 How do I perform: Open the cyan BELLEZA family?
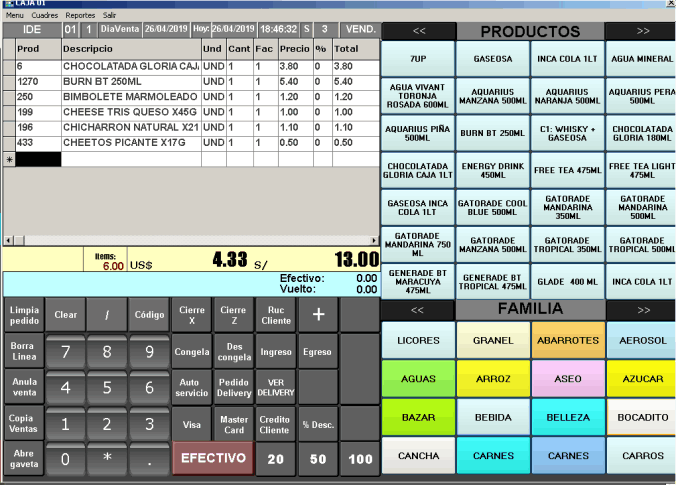tap(568, 417)
